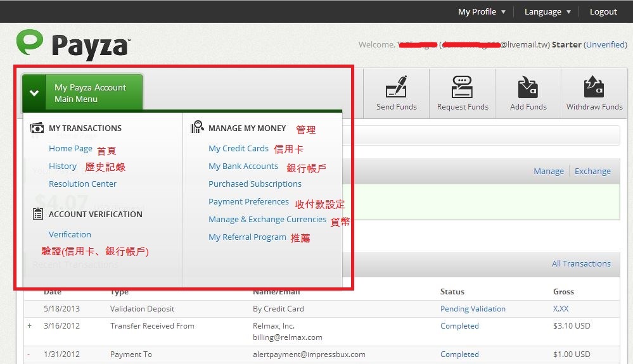The height and width of the screenshot is (364, 633).
Task: Open My Referral Program menu item
Action: tap(247, 237)
